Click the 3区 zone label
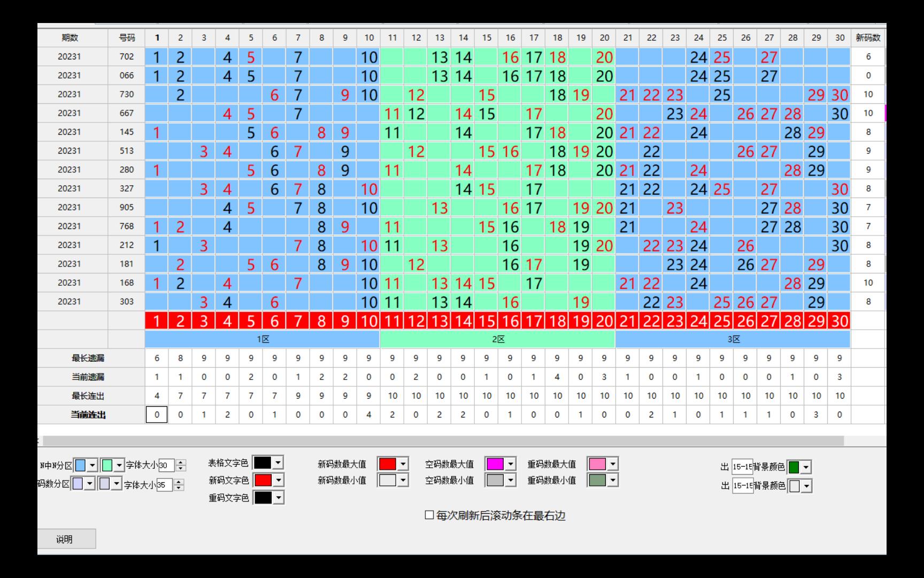924x578 pixels. click(x=733, y=339)
